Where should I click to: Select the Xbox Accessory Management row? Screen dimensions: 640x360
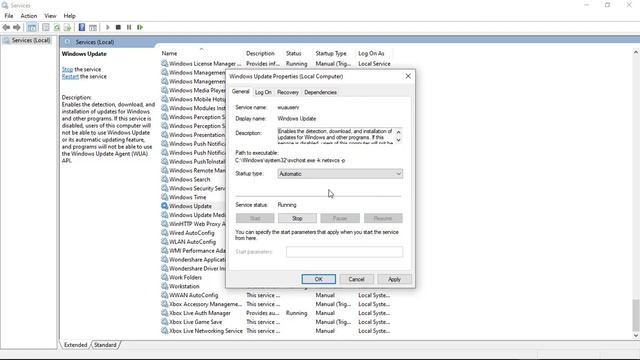(x=276, y=304)
